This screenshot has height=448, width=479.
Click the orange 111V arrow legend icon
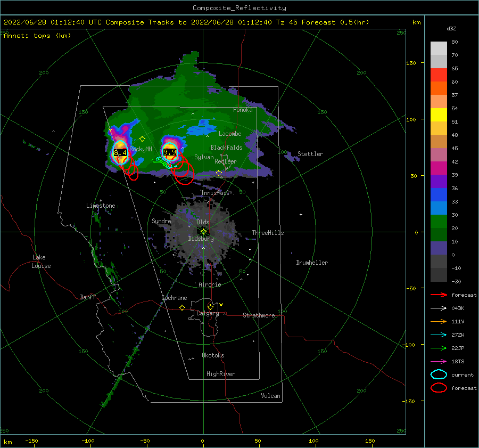tap(439, 321)
